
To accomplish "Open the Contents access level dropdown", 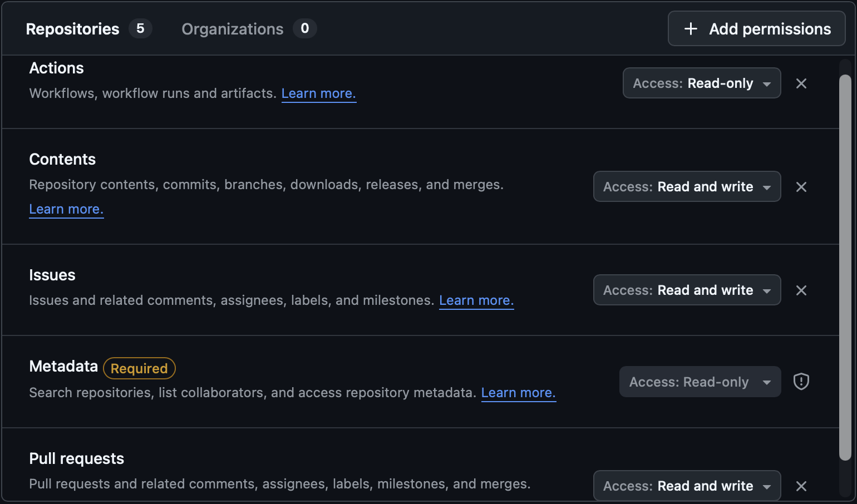I will (x=687, y=186).
